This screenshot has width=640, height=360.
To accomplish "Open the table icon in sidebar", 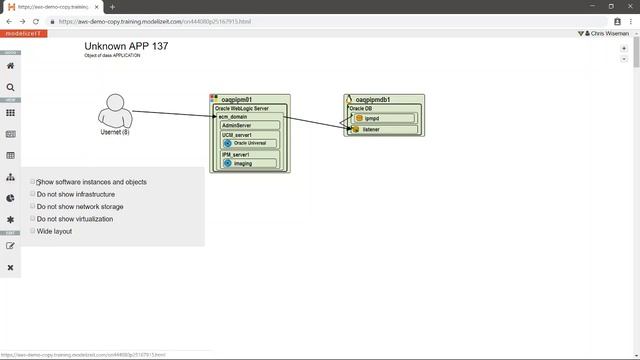I will (x=10, y=156).
